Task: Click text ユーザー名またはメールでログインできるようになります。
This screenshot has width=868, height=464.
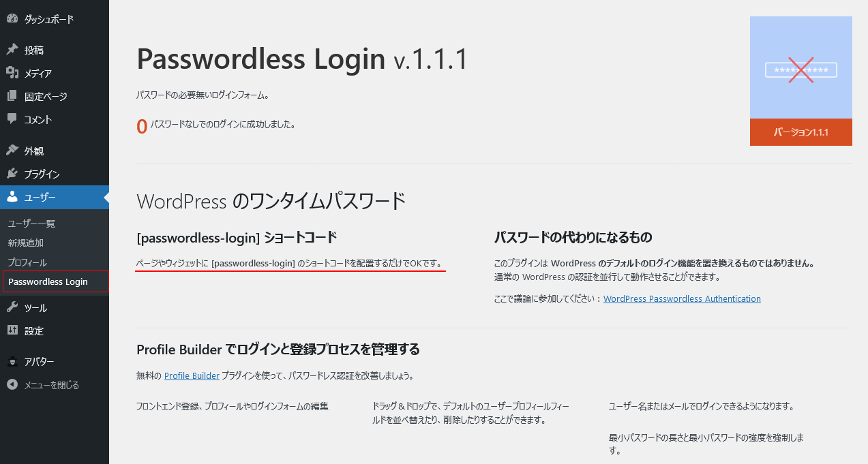Action: point(702,406)
